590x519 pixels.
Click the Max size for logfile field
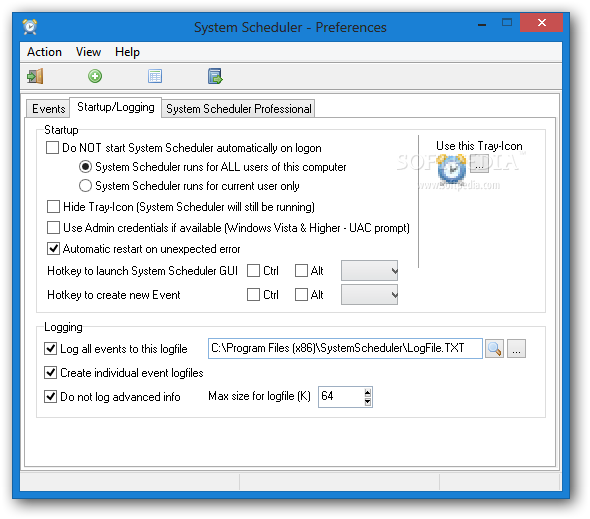(341, 397)
